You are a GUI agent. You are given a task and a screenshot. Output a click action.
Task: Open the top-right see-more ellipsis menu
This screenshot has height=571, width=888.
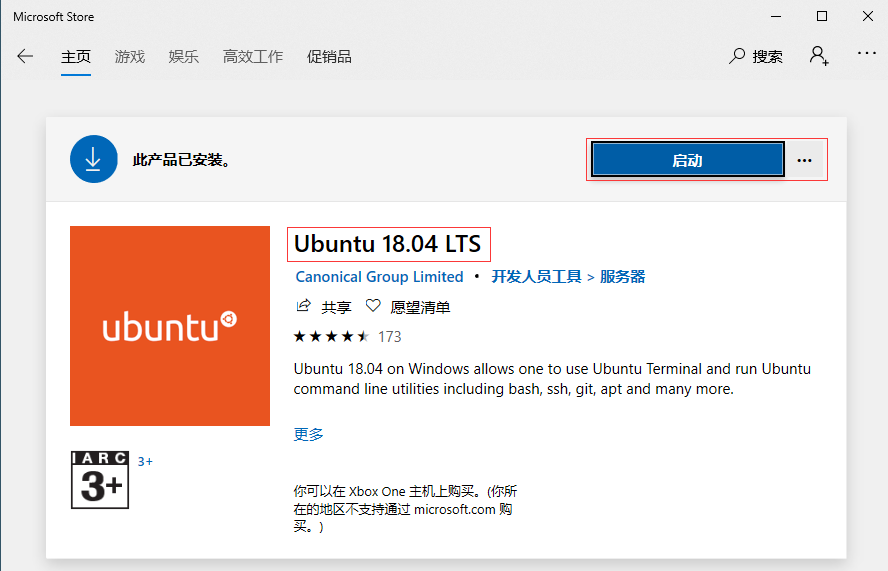click(x=866, y=53)
